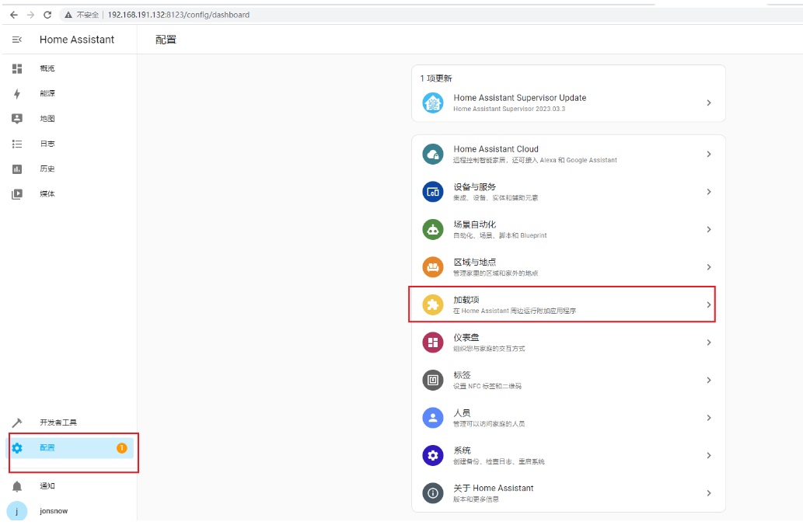Click the 仪表盘 dashboard icon
Image resolution: width=803 pixels, height=532 pixels.
[433, 342]
